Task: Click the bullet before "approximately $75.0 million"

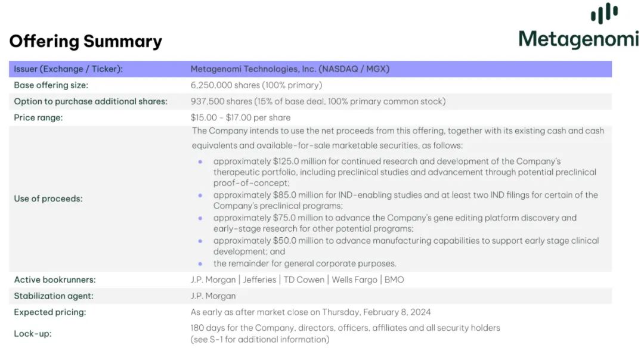Action: click(x=200, y=218)
